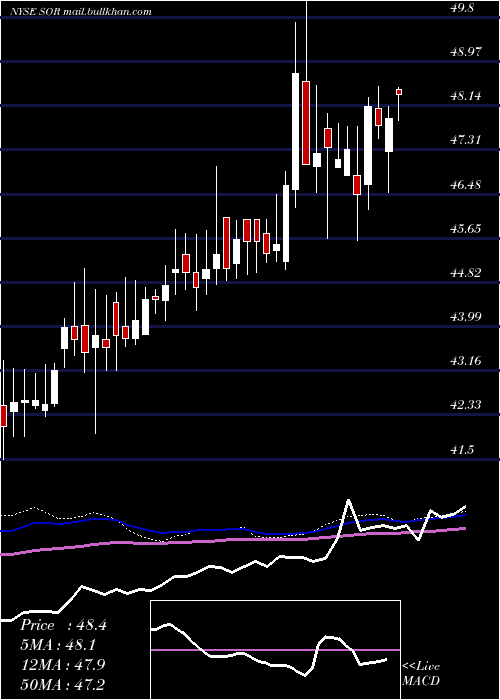
Task: Click the latest small red candlestick near 48.4
Action: point(399,92)
